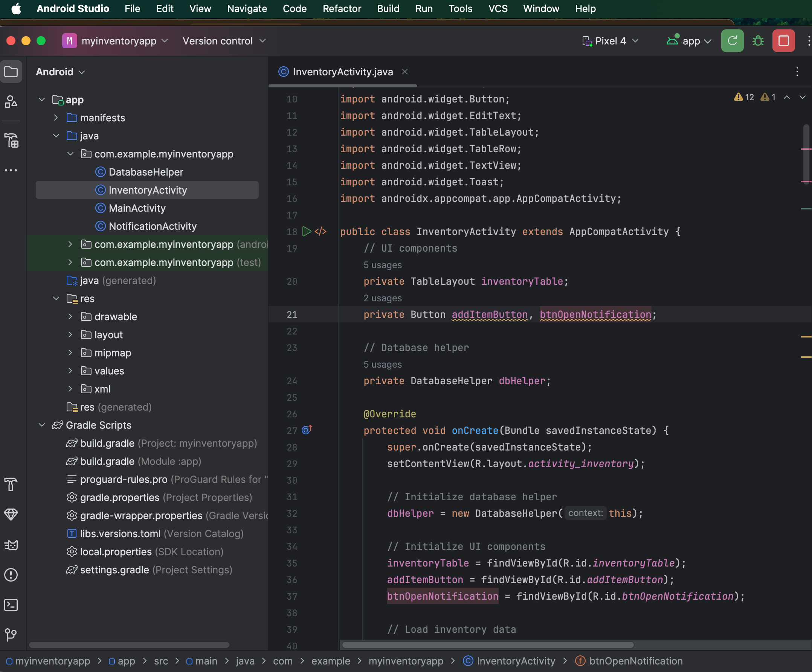The image size is (812, 672).
Task: Open the Structure tool window icon
Action: pos(11,141)
